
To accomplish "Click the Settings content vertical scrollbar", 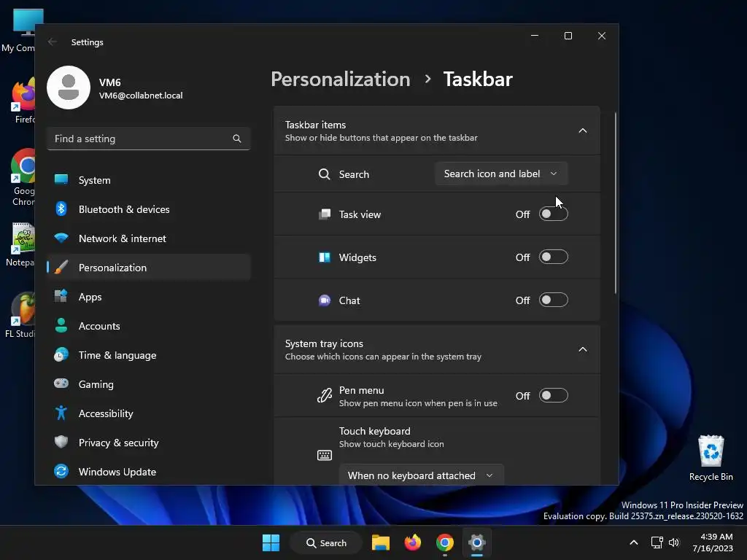I will (x=616, y=203).
